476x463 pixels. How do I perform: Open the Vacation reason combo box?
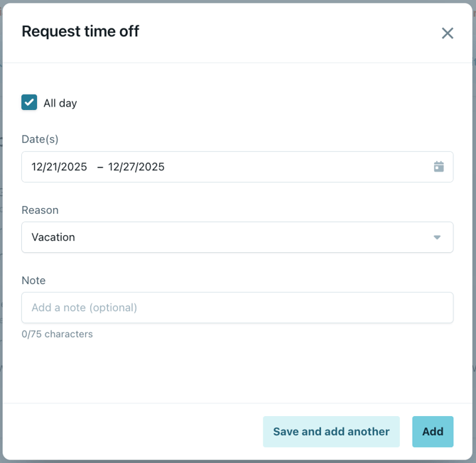pos(227,237)
